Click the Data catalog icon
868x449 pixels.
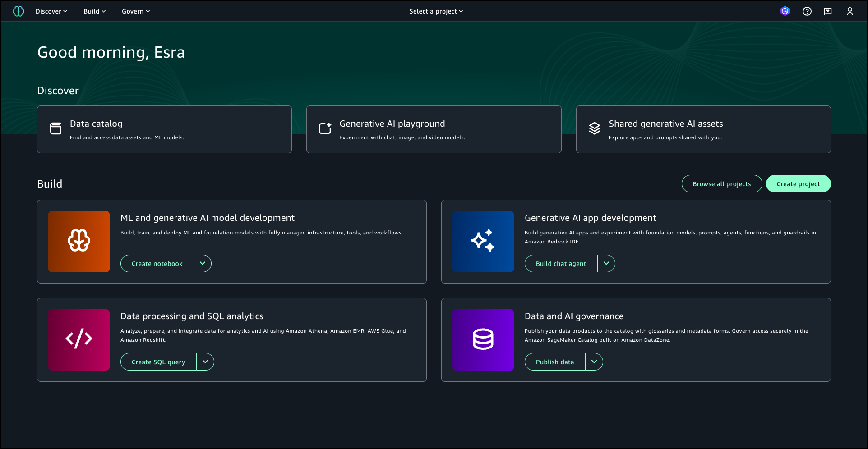coord(55,128)
